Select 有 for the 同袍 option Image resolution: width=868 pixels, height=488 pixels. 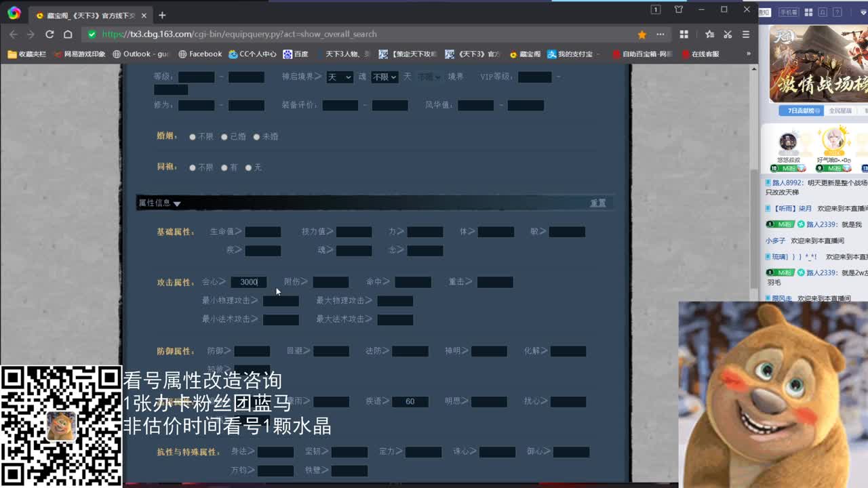point(224,167)
